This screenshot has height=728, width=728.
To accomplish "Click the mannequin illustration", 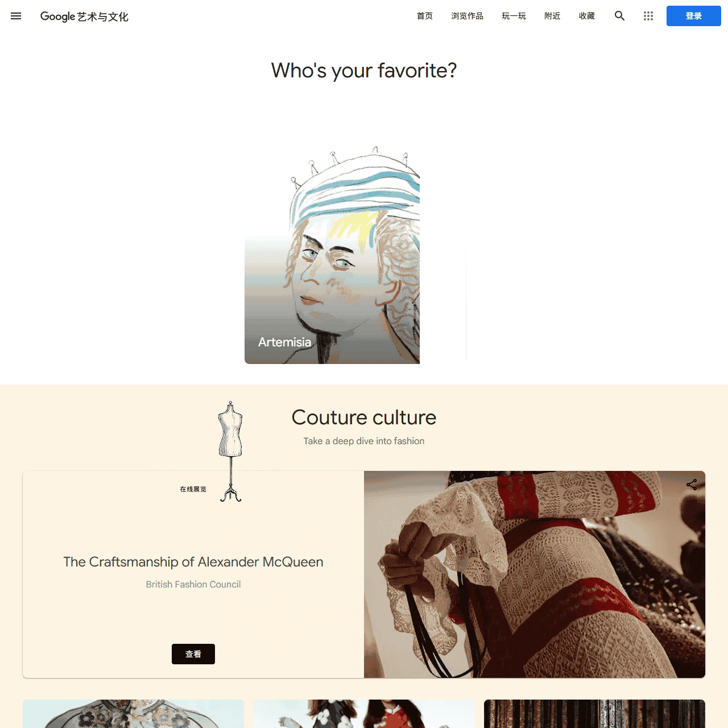I will coord(230,452).
